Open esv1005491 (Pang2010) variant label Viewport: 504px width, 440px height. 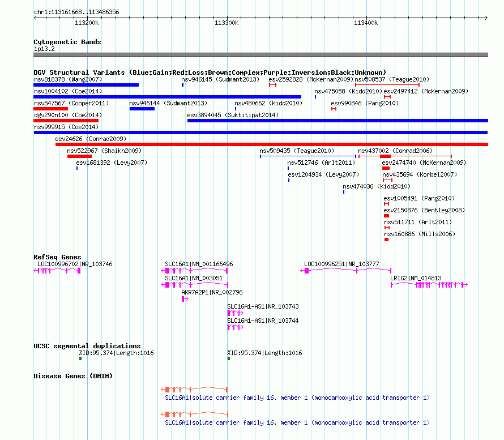419,198
